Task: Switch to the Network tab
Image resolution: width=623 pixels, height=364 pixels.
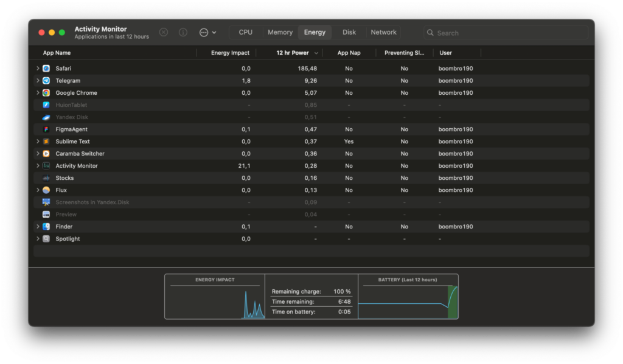Action: (x=383, y=32)
